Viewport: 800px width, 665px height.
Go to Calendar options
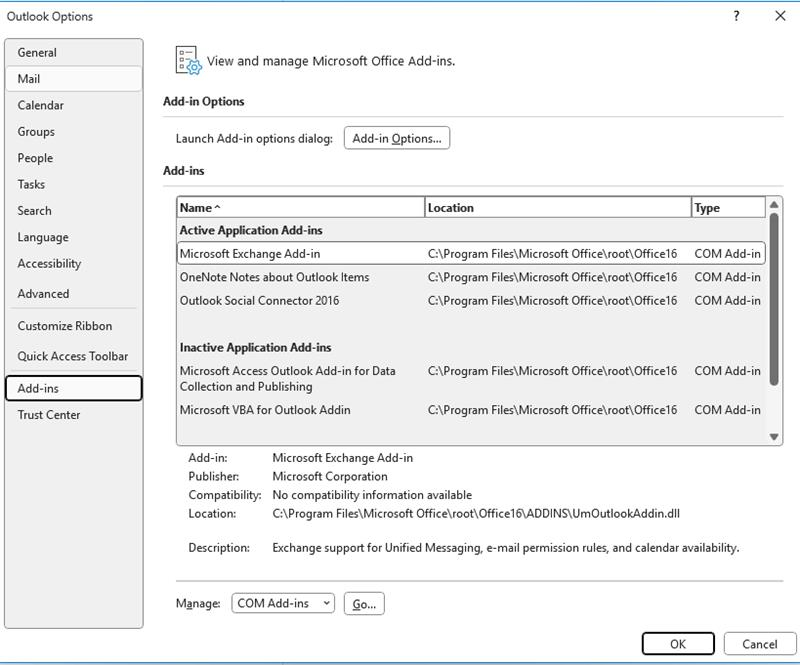point(73,106)
